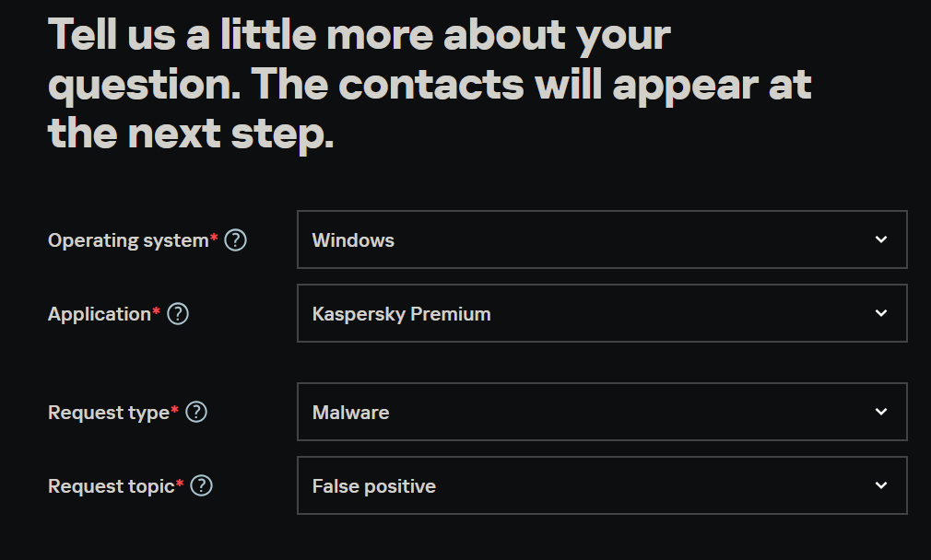Open the help tooltip next to Application
The width and height of the screenshot is (931, 560).
pyautogui.click(x=178, y=314)
